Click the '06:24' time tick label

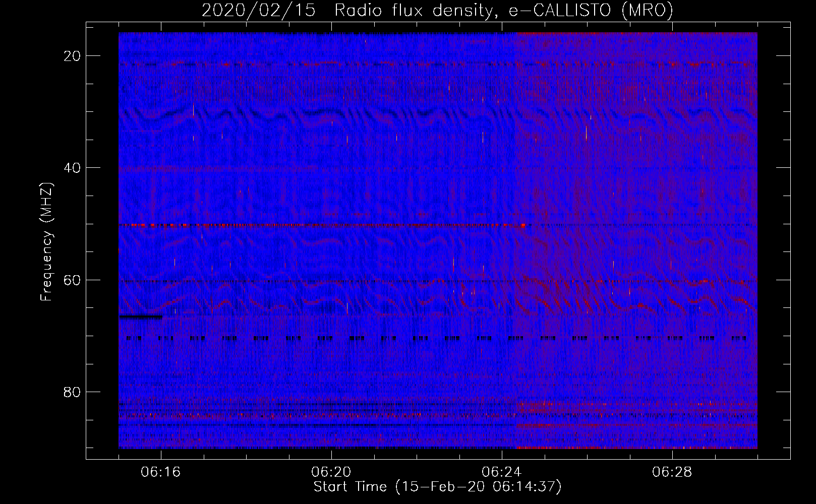click(x=502, y=472)
